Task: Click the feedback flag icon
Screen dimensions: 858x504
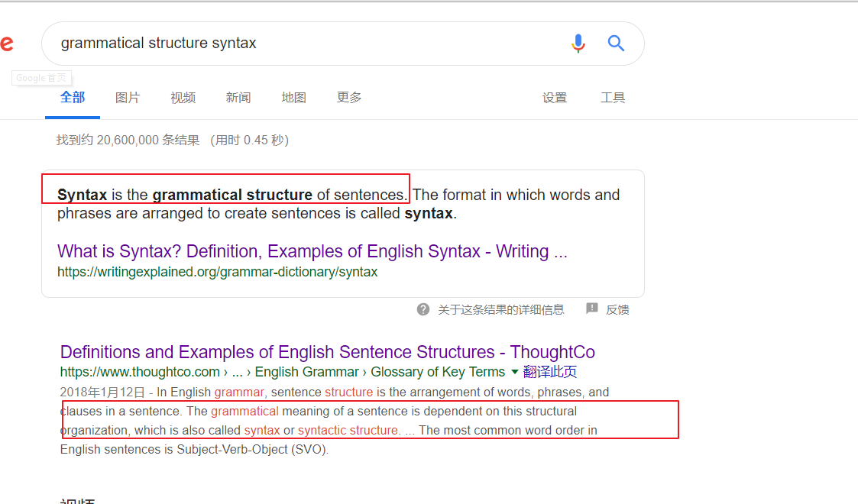Action: (592, 309)
